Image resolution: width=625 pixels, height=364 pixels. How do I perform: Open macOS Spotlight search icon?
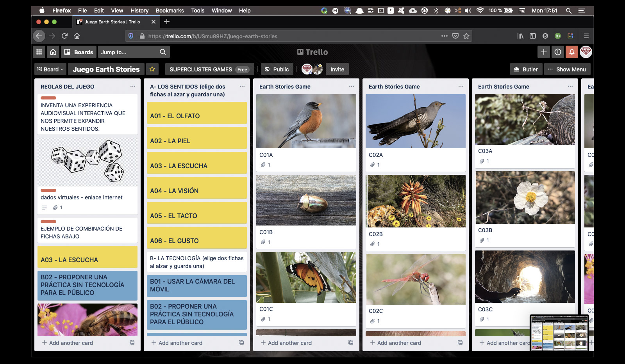569,11
